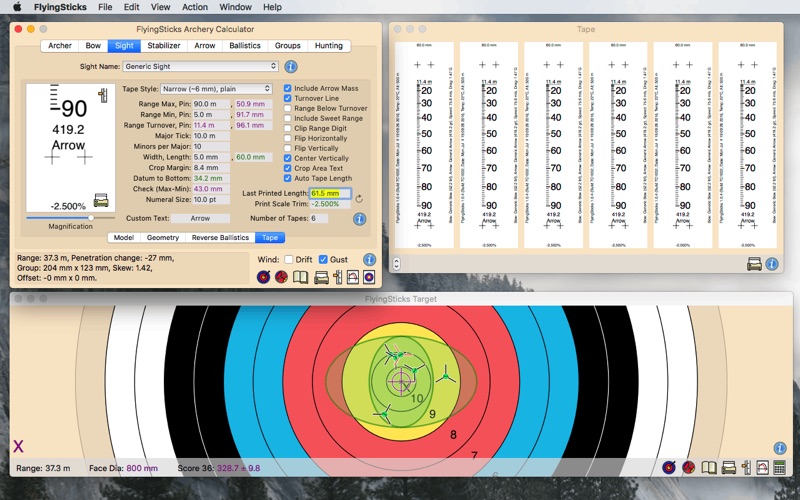Image resolution: width=800 pixels, height=500 pixels.
Task: Enable Flip Horizontally
Action: (x=288, y=138)
